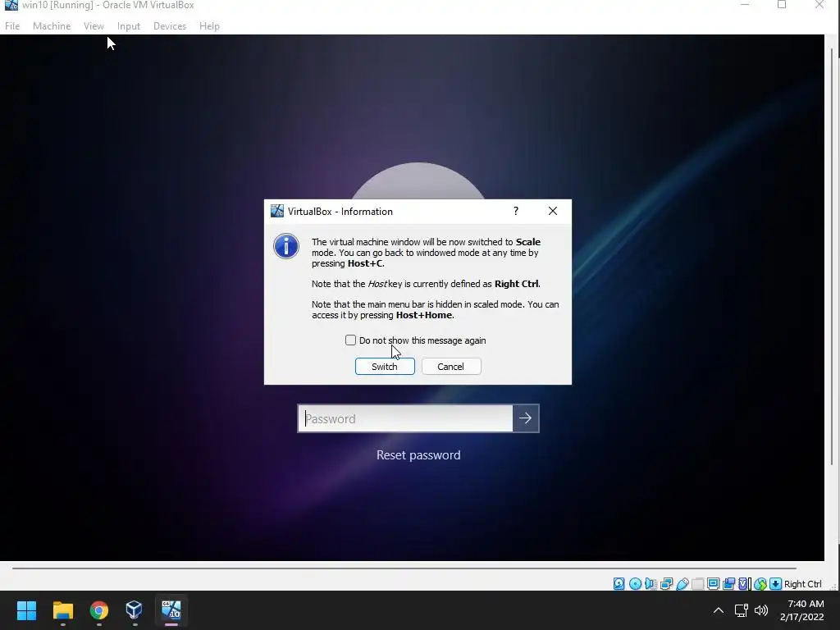Open the File menu
This screenshot has width=840, height=630.
coord(12,25)
